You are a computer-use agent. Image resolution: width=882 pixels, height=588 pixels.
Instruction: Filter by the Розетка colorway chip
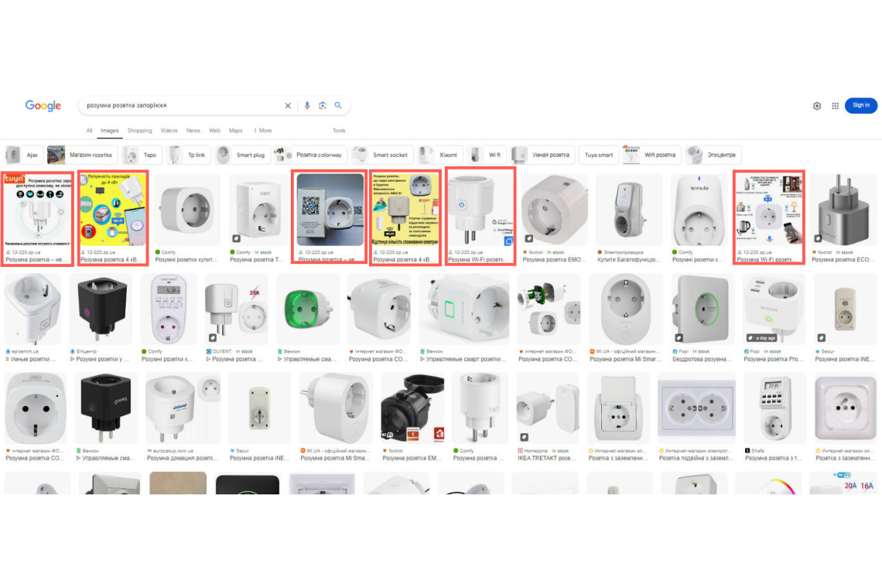coord(310,155)
